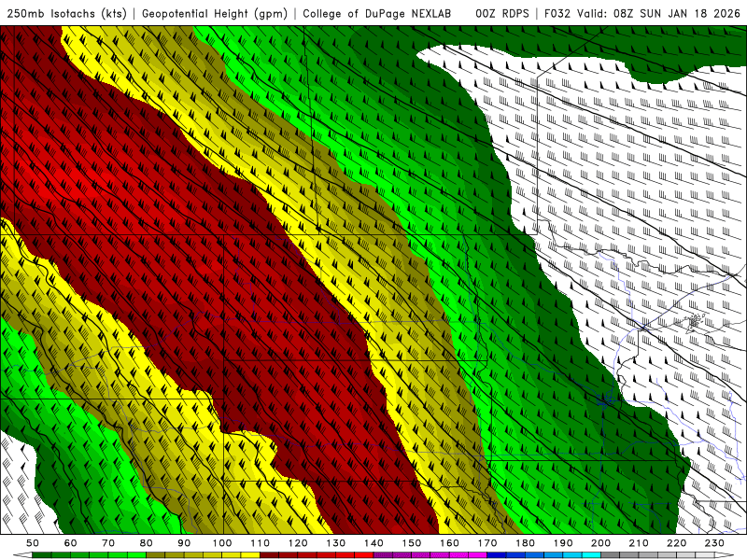Pick the yellow swatch in the color bar
This screenshot has height=560, width=747.
coord(250,554)
